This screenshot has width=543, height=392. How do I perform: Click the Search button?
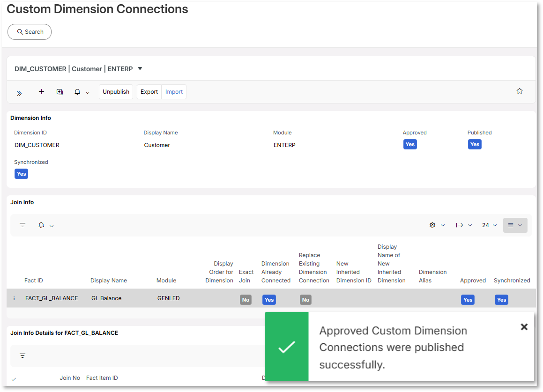click(x=29, y=32)
